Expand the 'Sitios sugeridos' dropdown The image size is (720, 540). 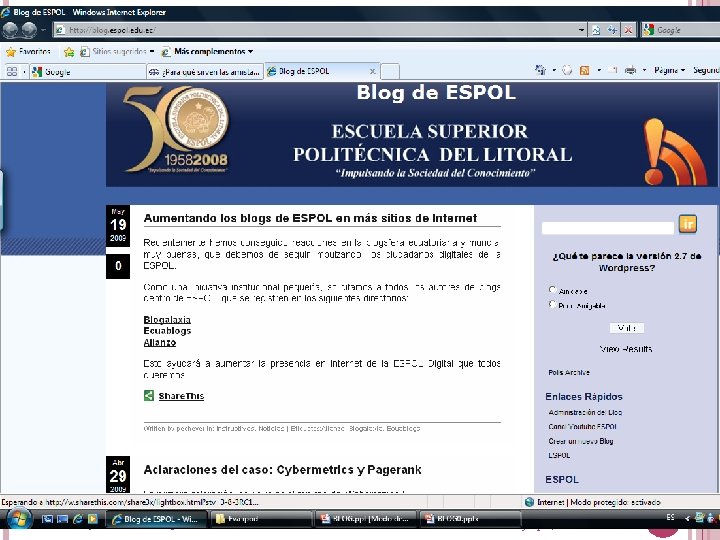[x=152, y=51]
